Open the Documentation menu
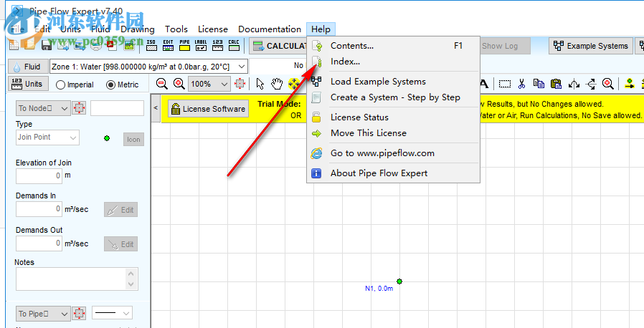This screenshot has height=328, width=644. click(x=270, y=29)
